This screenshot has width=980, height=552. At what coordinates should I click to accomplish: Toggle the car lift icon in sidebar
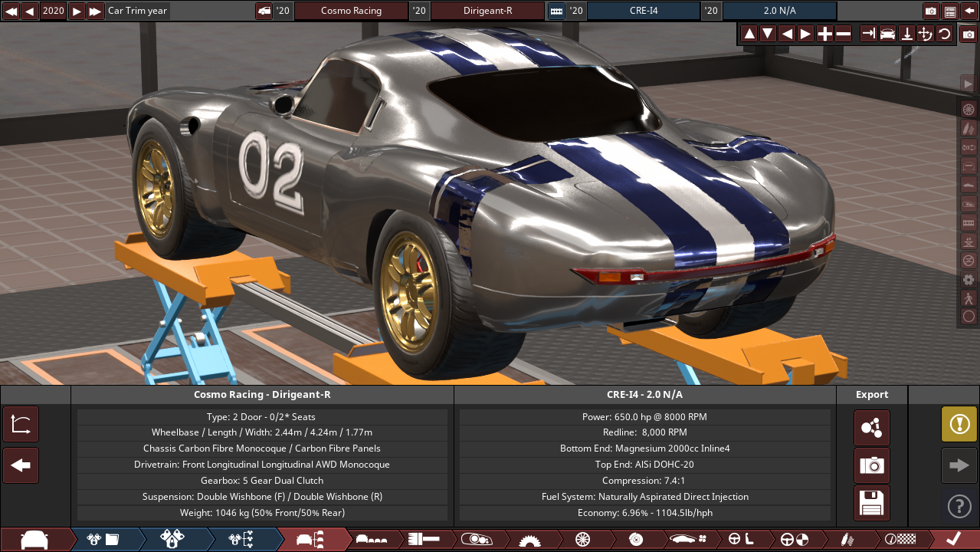[x=969, y=242]
